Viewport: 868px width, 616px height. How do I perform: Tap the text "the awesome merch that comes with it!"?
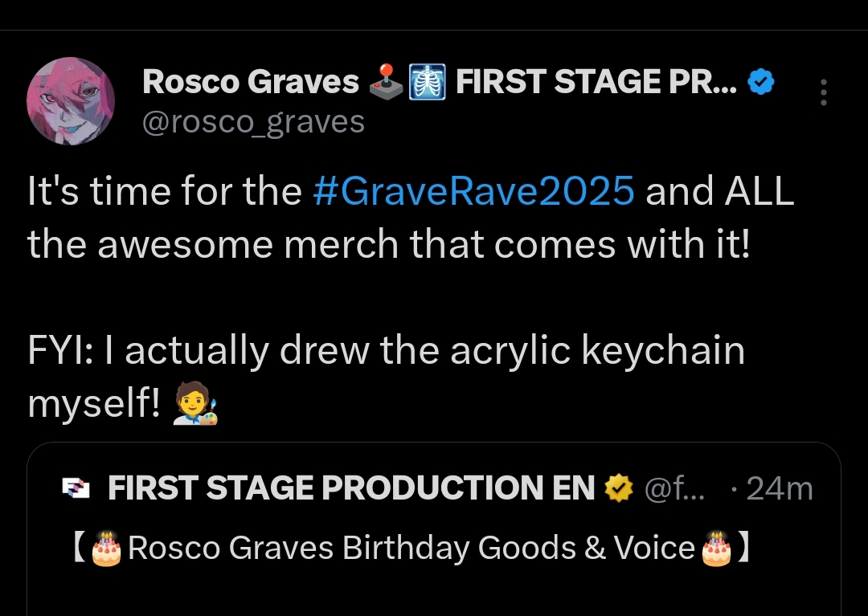pos(388,244)
